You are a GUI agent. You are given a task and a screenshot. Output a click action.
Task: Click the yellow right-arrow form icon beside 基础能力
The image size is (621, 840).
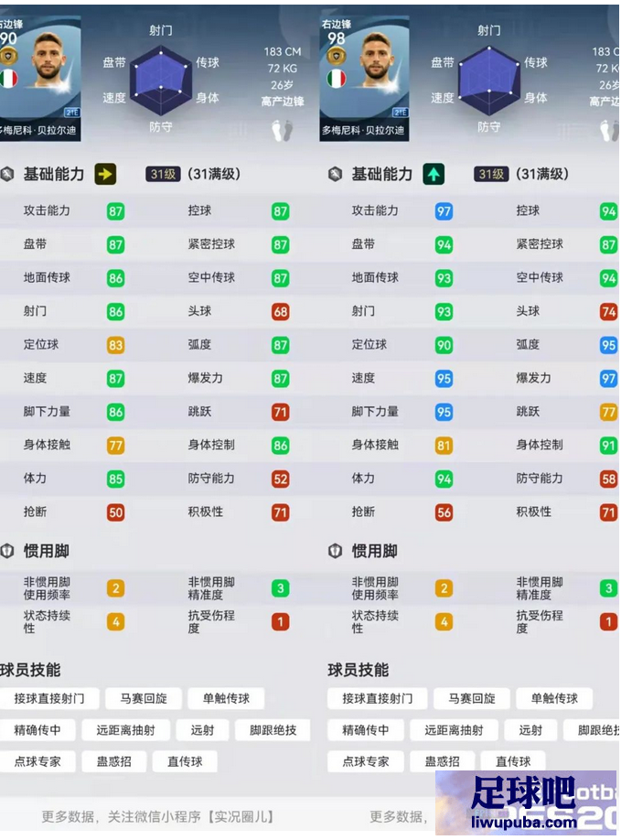coord(105,174)
